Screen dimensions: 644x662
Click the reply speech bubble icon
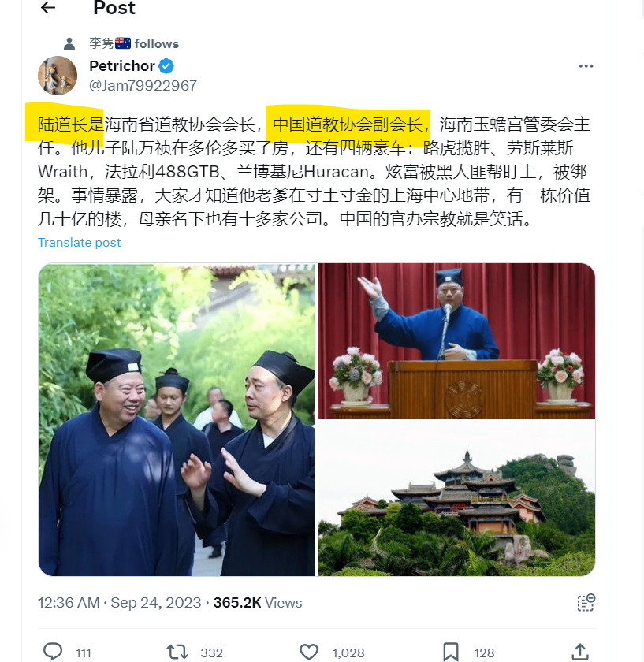(x=53, y=652)
